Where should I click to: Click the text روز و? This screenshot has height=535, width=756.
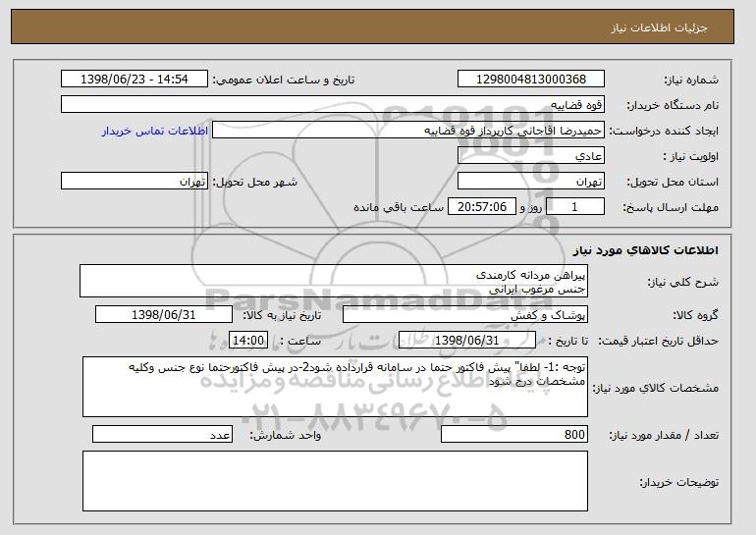tap(531, 207)
